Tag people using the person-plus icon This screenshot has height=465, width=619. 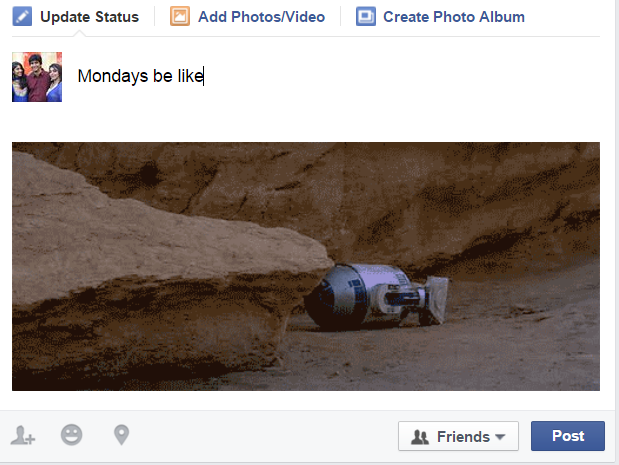pyautogui.click(x=23, y=435)
